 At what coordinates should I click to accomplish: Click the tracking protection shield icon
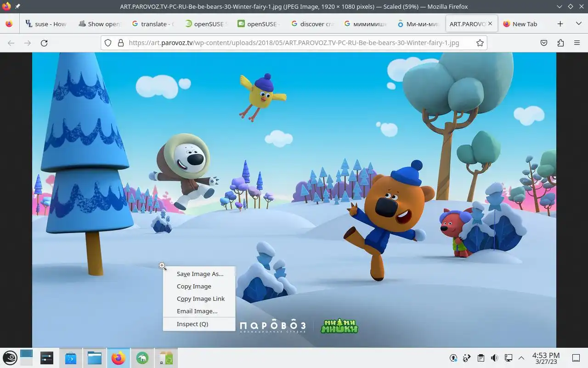pyautogui.click(x=108, y=43)
